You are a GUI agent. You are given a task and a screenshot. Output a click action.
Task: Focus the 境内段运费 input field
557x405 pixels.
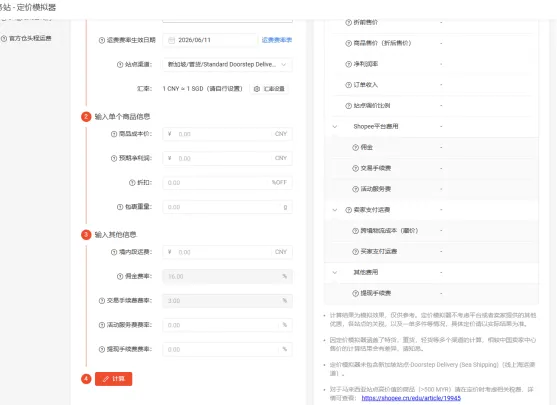pos(227,252)
